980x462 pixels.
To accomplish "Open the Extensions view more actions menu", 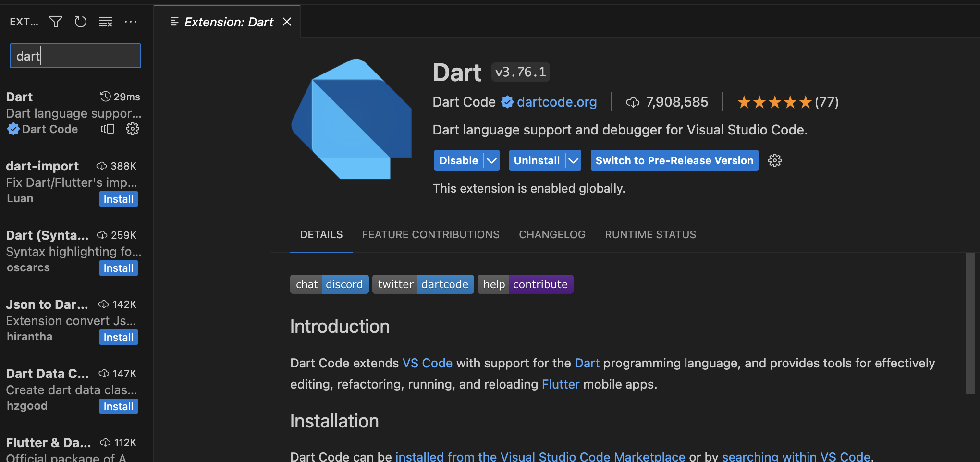I will pos(131,22).
